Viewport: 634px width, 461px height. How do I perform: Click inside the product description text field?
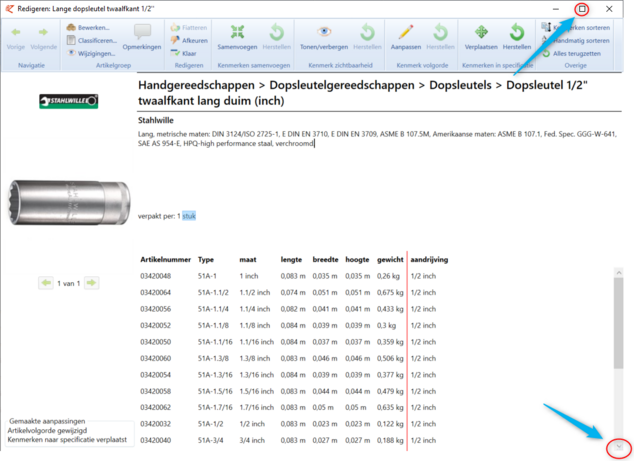click(377, 139)
